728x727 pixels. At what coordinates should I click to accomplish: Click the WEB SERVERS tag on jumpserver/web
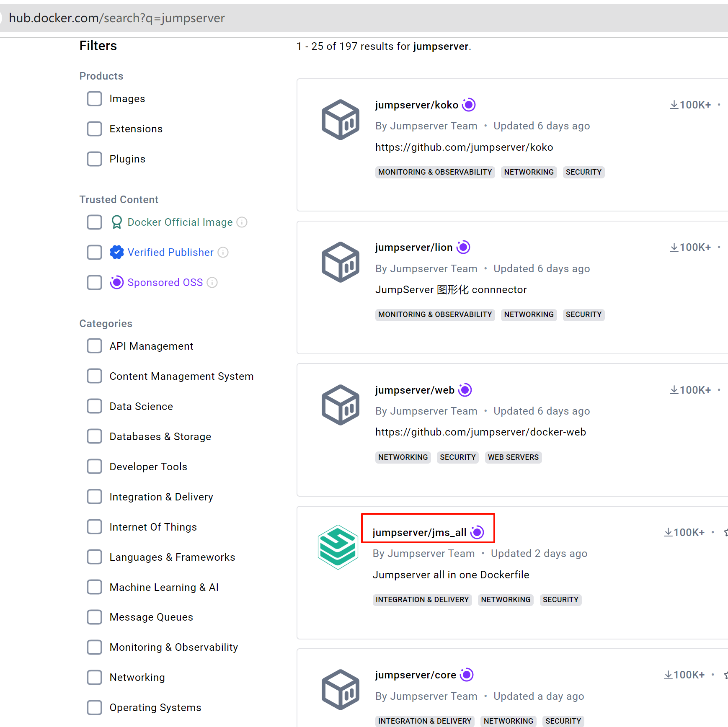point(513,457)
